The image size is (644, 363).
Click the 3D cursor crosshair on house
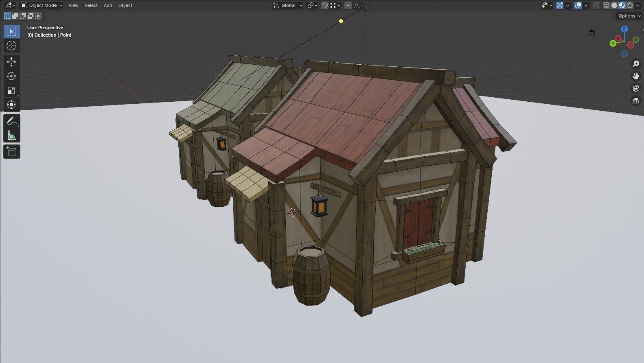292,212
